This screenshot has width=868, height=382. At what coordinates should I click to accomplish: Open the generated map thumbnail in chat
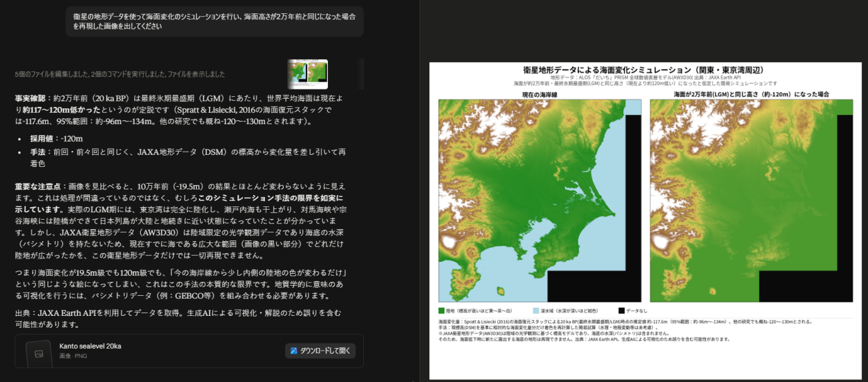pos(308,74)
